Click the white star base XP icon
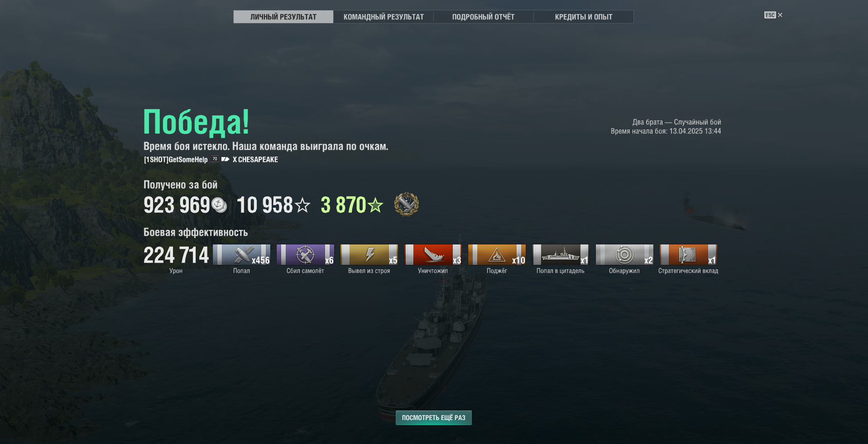Viewport: 868px width, 444px height. [x=302, y=205]
